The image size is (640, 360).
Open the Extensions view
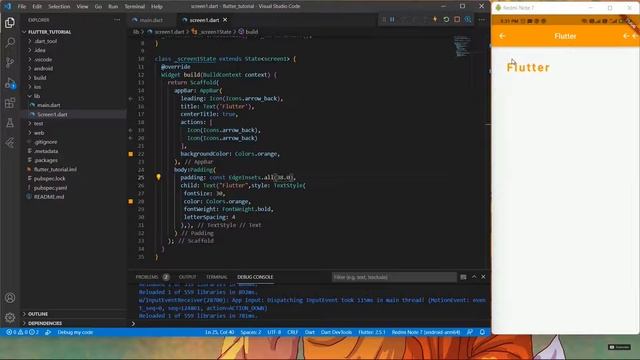point(10,102)
